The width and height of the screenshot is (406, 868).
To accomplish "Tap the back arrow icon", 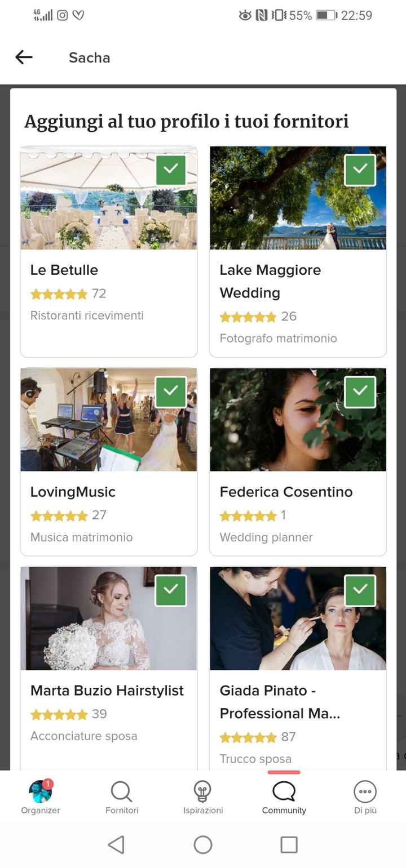I will 24,57.
